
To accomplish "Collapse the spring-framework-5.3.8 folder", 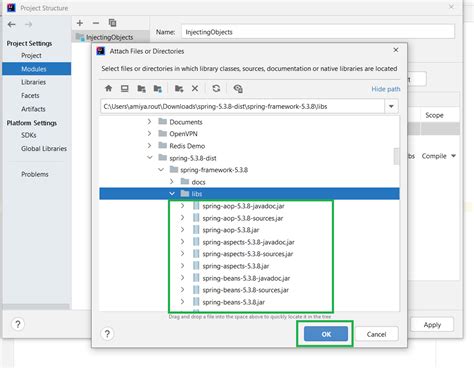I will (x=161, y=170).
